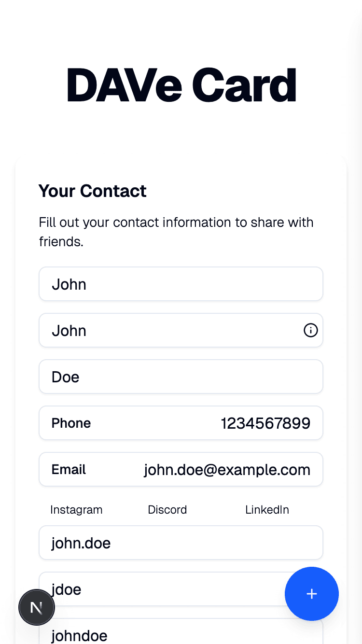The width and height of the screenshot is (362, 644).
Task: Select the Instagram tab
Action: tap(76, 510)
